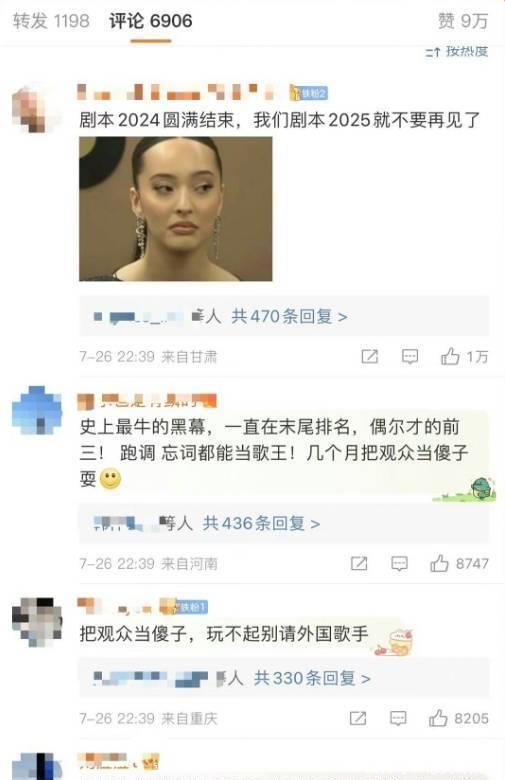Change sort order via 按热度
The height and width of the screenshot is (780, 505).
pyautogui.click(x=457, y=51)
